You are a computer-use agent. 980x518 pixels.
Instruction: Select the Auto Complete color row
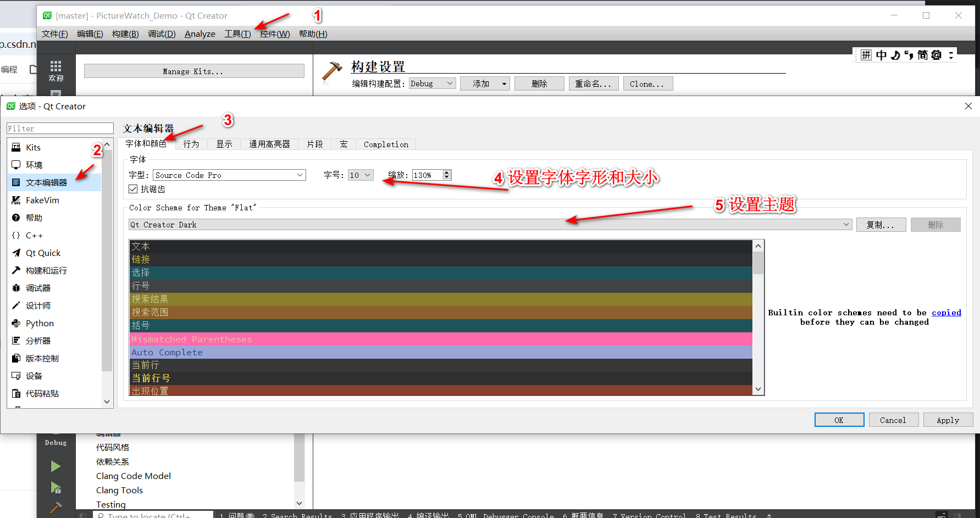pos(441,352)
